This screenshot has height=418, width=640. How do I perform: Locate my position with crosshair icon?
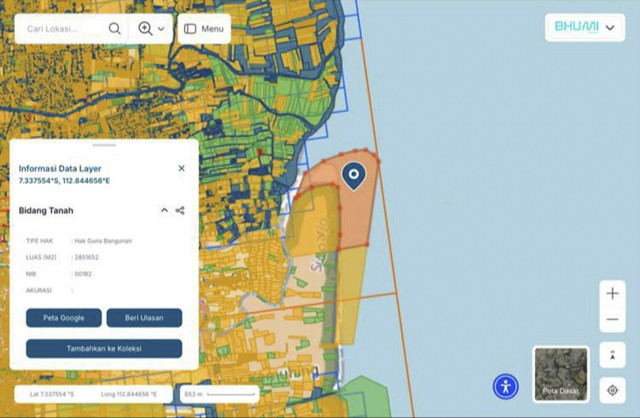coord(612,389)
